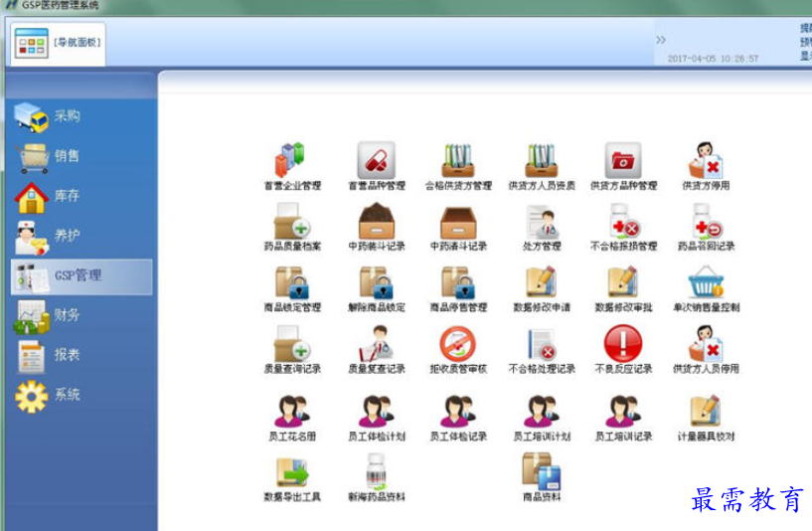Open 拒收质管审核 icon

click(x=458, y=343)
